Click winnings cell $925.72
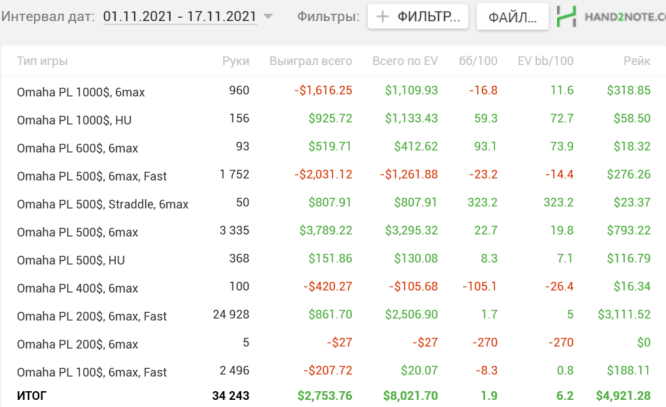666x407 pixels. tap(330, 119)
